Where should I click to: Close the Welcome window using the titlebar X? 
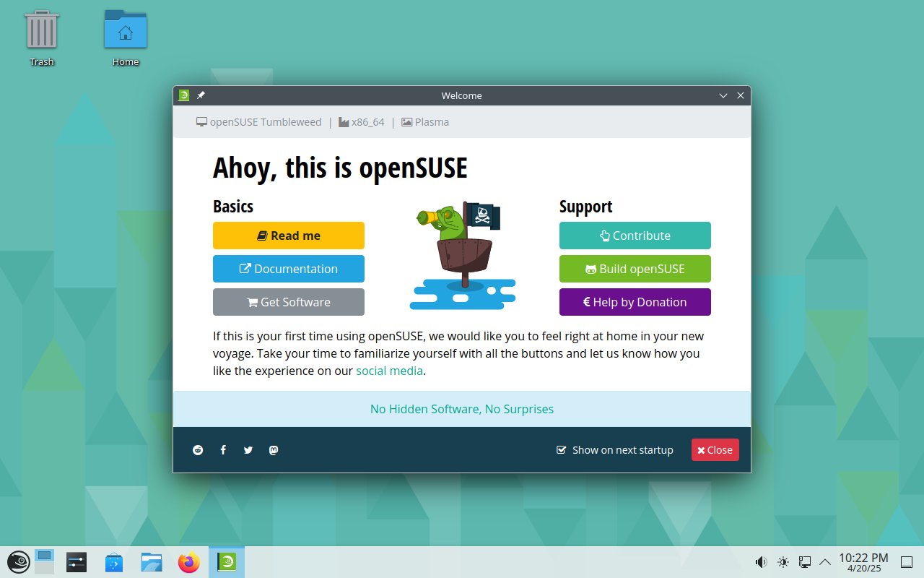pos(741,95)
